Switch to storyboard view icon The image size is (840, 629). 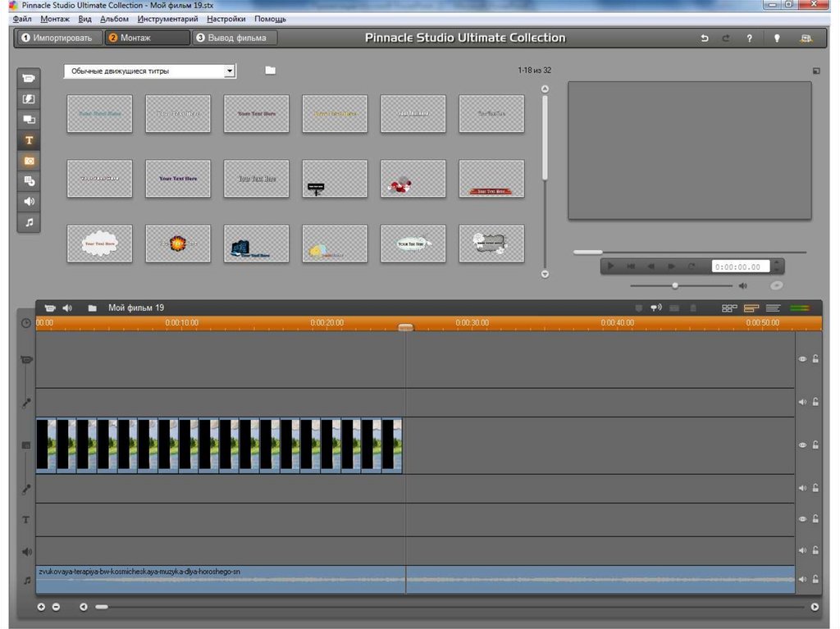[728, 308]
